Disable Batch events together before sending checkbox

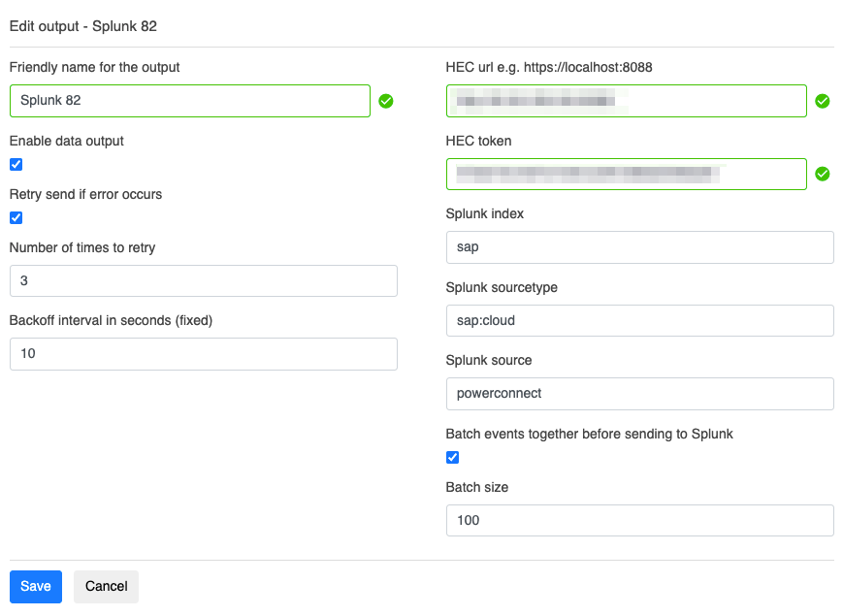(x=452, y=458)
